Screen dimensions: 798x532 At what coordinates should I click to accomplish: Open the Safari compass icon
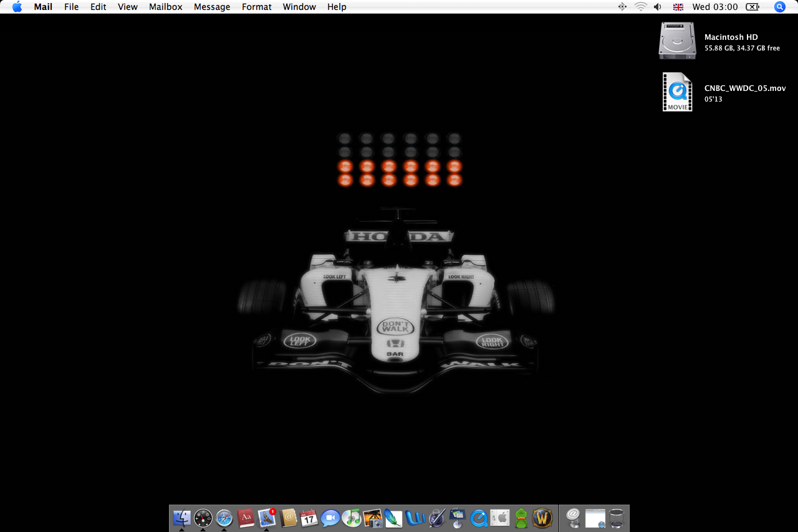(x=224, y=518)
